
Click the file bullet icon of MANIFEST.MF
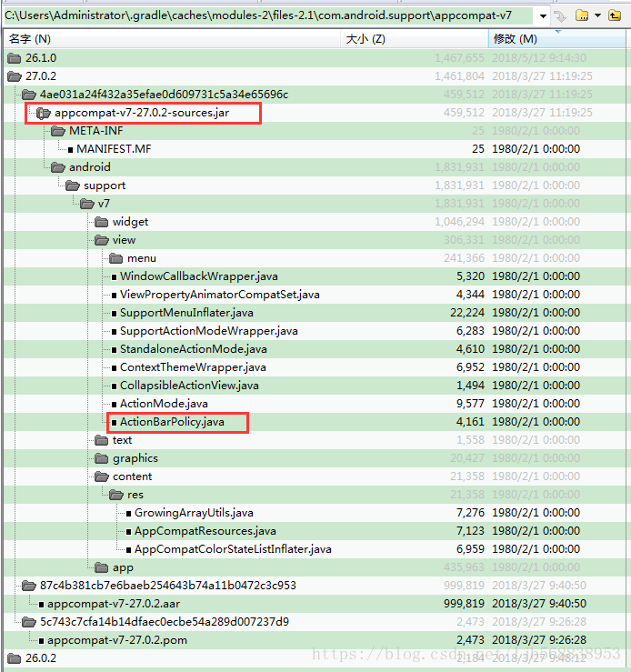click(70, 149)
